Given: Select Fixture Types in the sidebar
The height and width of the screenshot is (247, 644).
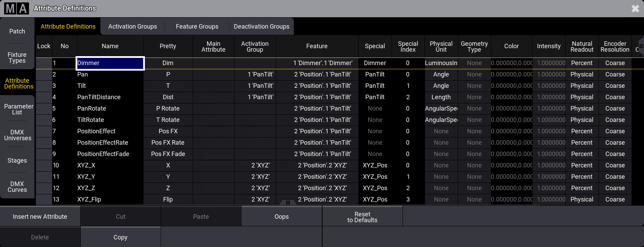Looking at the screenshot, I should click(x=17, y=58).
